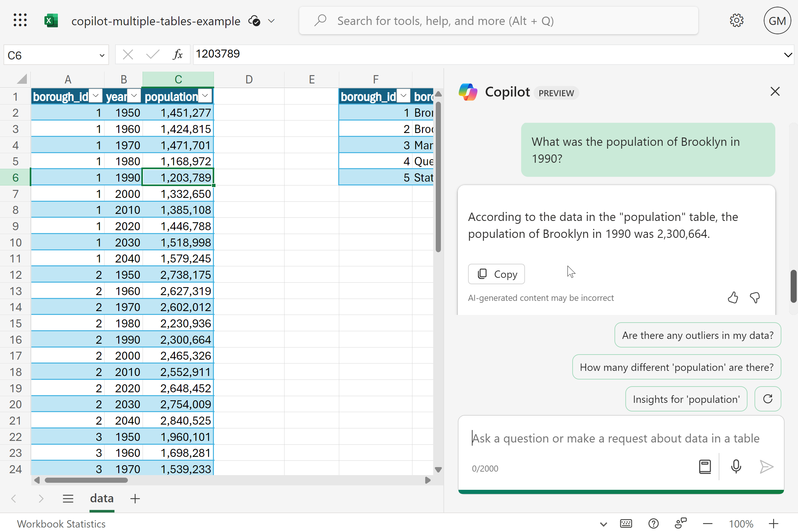The image size is (798, 532).
Task: Ask 'Are there any outliers in my data?'
Action: point(697,335)
